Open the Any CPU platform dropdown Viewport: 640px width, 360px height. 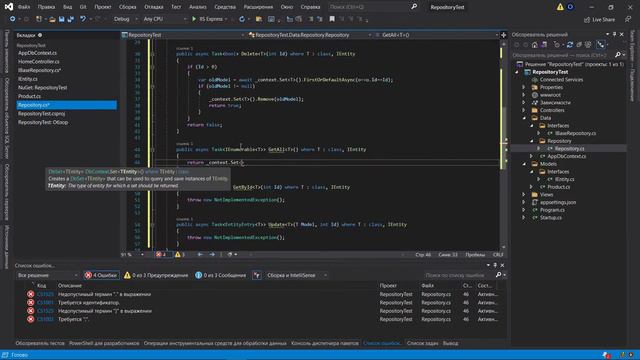pos(164,19)
